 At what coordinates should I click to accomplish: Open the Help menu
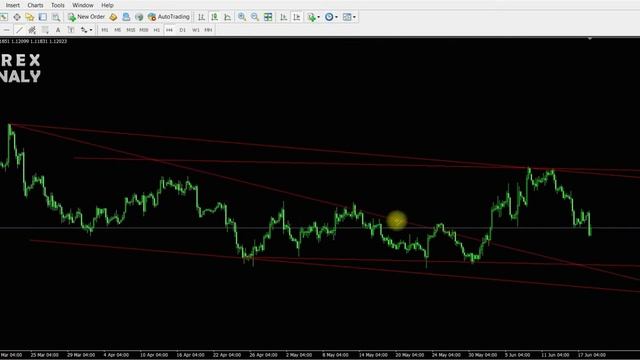pos(107,5)
